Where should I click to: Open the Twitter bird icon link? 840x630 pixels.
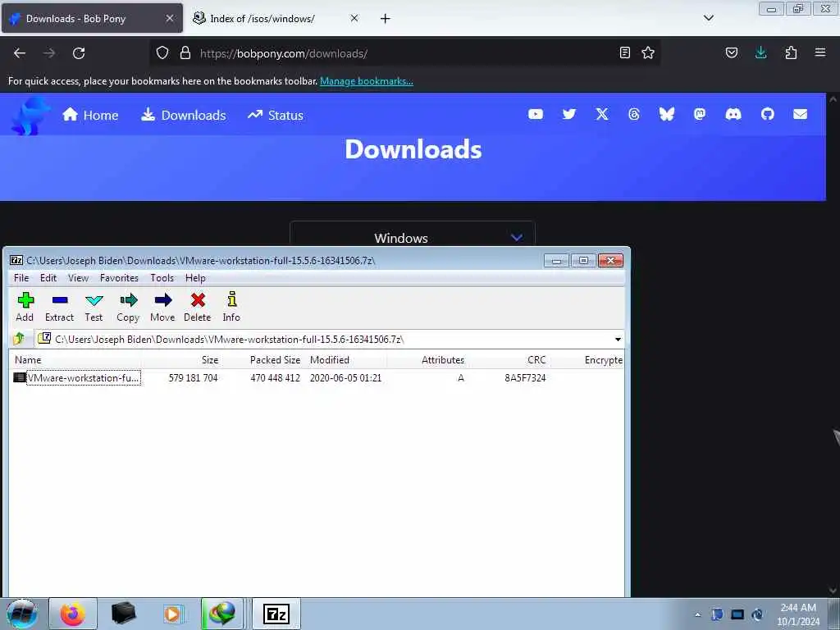pyautogui.click(x=569, y=114)
